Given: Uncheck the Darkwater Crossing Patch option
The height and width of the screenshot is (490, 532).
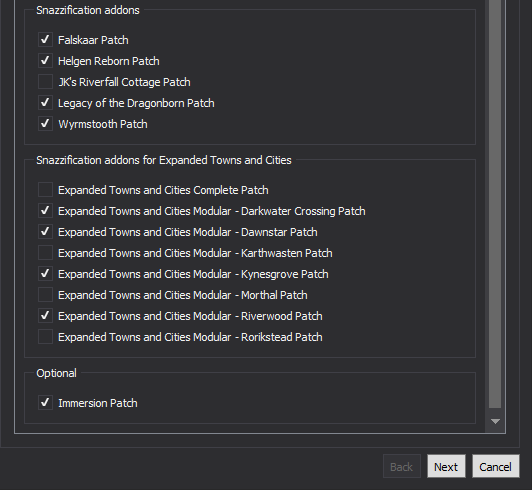Looking at the screenshot, I should tap(45, 211).
